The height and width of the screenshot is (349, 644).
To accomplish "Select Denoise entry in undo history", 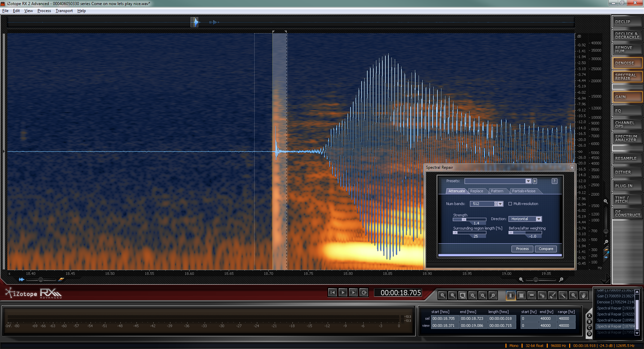I will tap(615, 302).
